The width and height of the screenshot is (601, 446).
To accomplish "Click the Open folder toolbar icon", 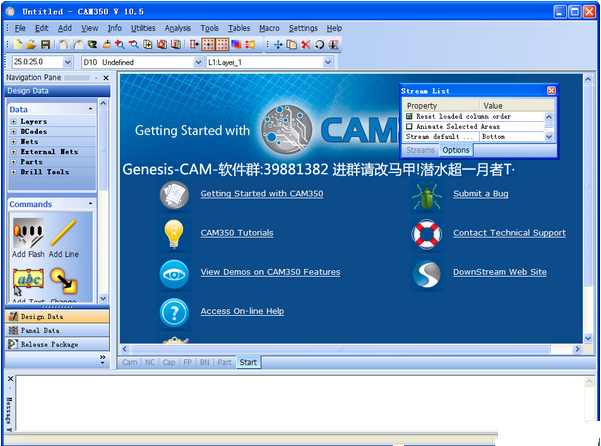I will (x=31, y=45).
